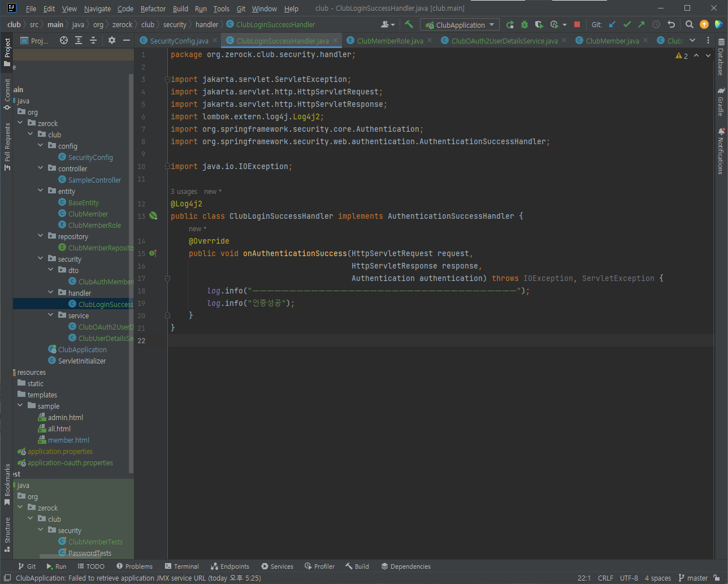Click the Rollback undo arrow icon
728x584 pixels.
pyautogui.click(x=671, y=24)
